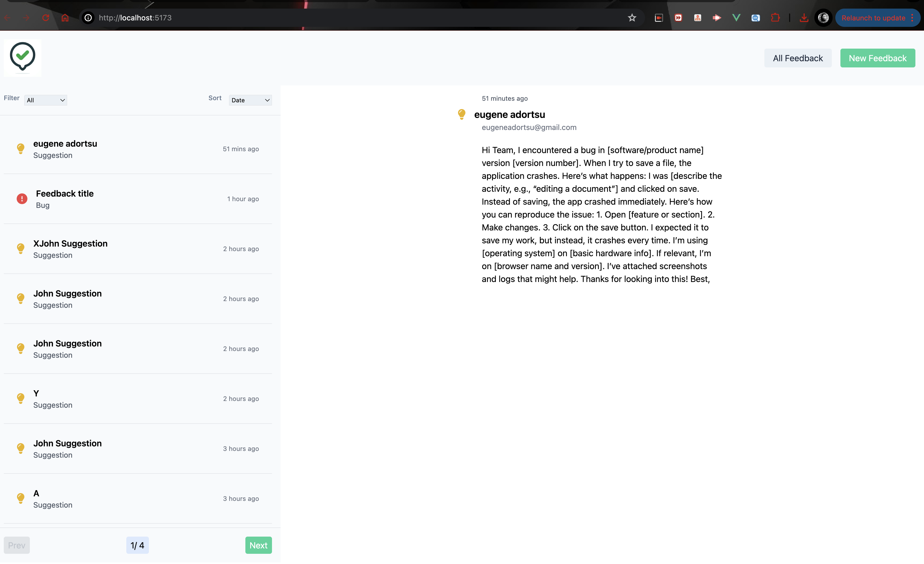Go to Next page of feedback
924x564 pixels.
[x=258, y=545]
